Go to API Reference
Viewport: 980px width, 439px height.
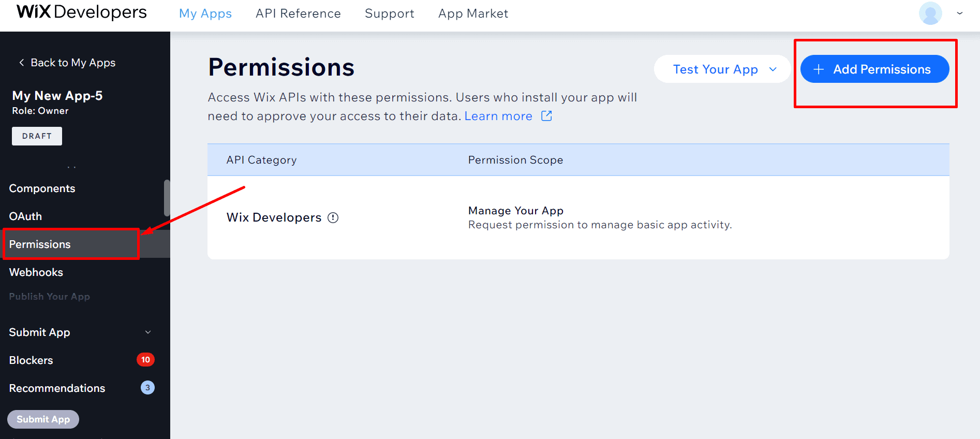click(298, 13)
